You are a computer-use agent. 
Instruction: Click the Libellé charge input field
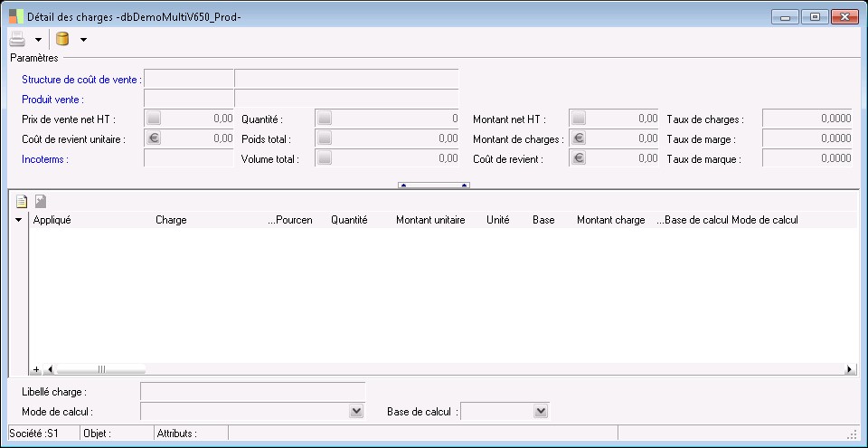[253, 391]
